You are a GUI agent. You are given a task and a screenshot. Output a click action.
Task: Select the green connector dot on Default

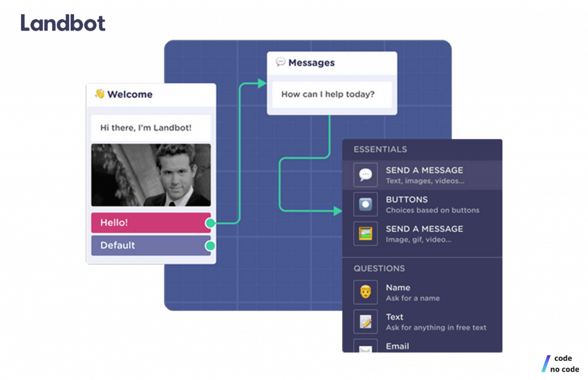coord(210,246)
